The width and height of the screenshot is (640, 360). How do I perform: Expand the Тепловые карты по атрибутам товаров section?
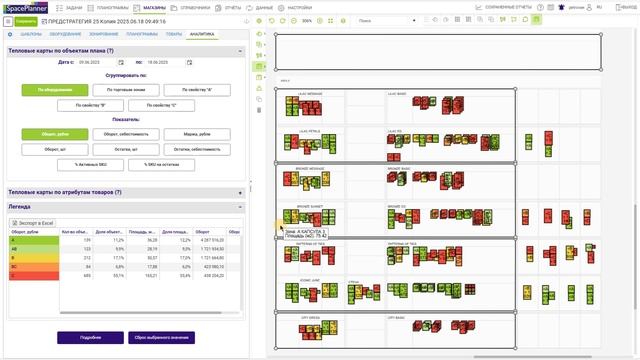[240, 193]
